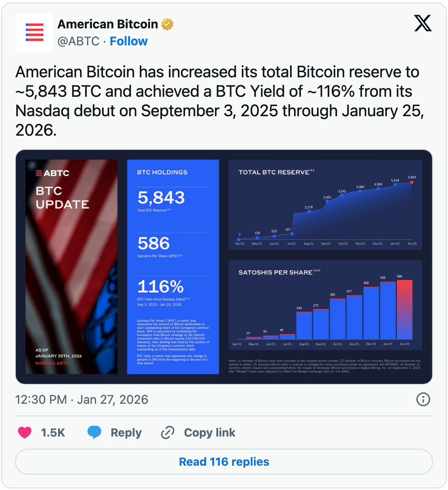
Task: Open the reply composer via speech bubble icon
Action: (x=94, y=432)
